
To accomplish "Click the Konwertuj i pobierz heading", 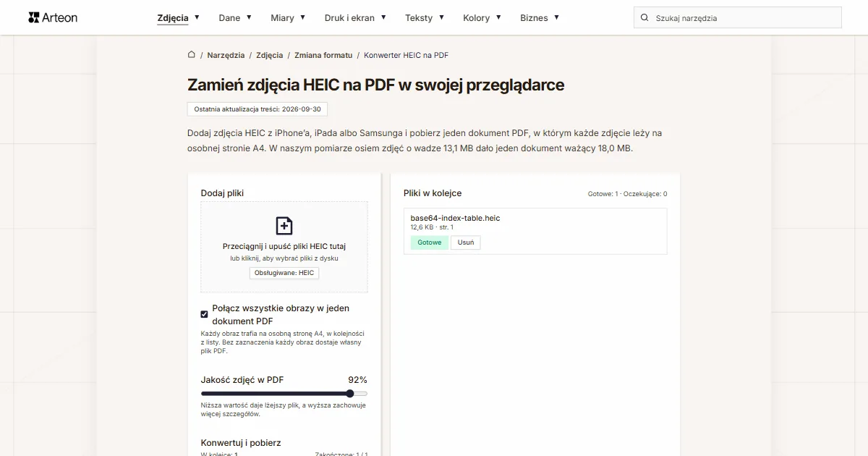I will 241,442.
